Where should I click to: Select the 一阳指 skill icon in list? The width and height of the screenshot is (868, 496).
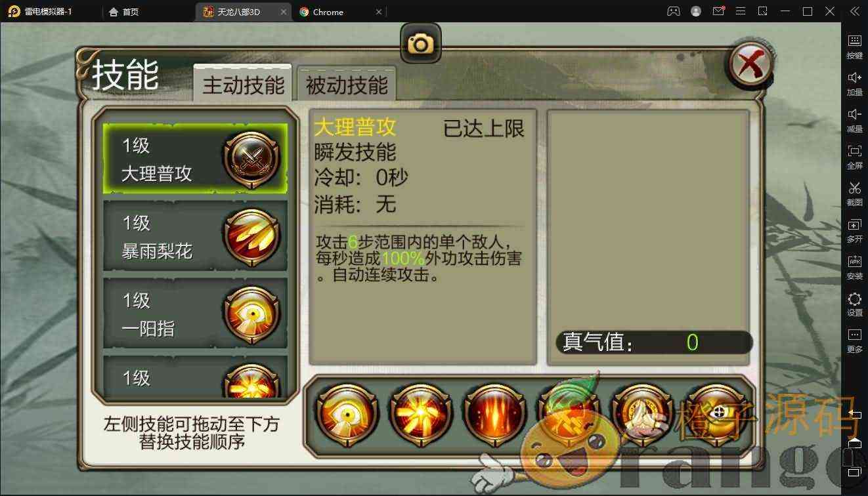point(251,314)
